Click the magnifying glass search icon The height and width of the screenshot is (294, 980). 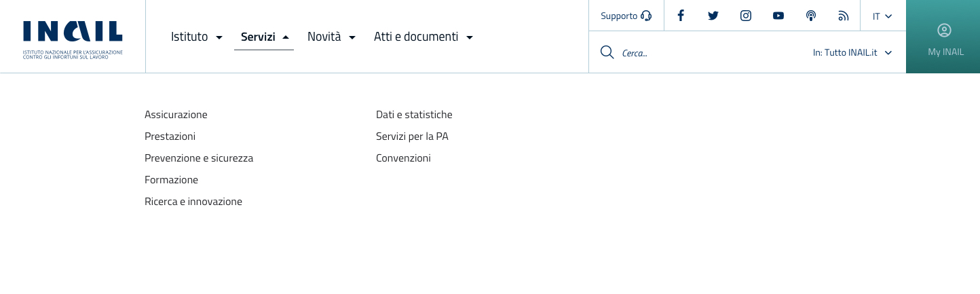click(607, 52)
